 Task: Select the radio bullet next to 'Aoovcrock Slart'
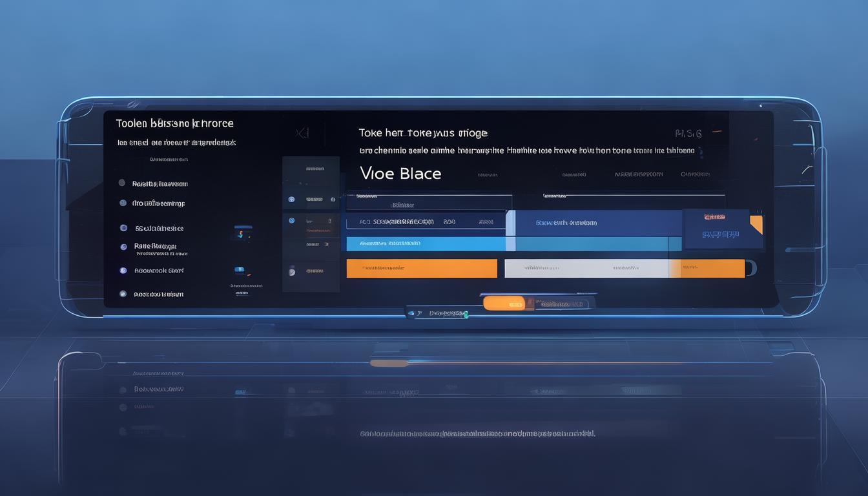pyautogui.click(x=123, y=271)
